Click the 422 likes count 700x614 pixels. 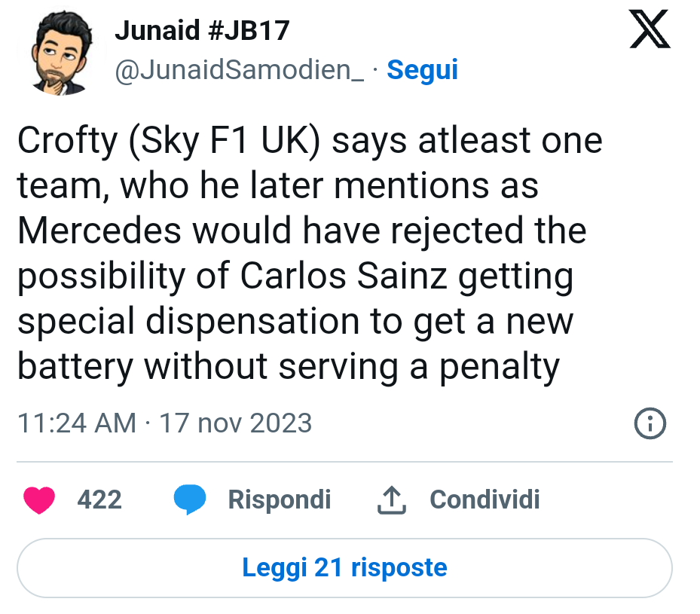tap(99, 499)
